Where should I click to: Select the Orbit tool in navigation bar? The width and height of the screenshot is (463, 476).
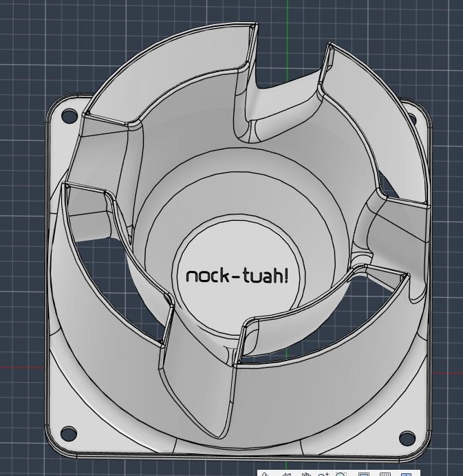[265, 475]
